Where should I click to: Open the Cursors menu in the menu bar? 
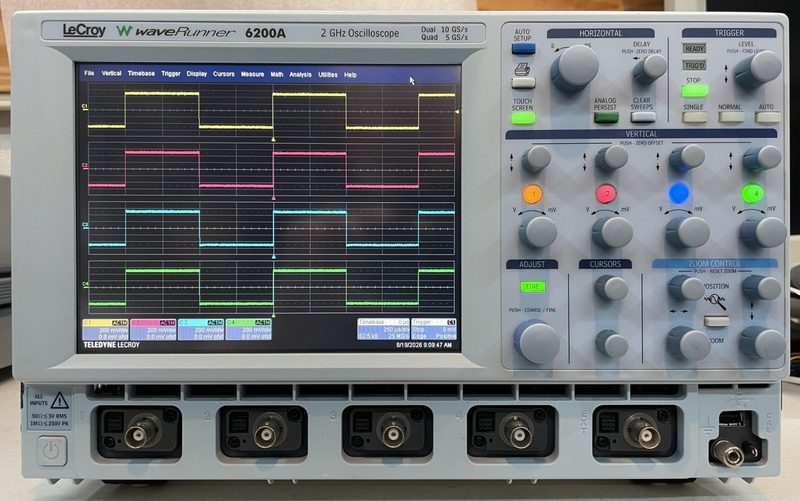223,74
